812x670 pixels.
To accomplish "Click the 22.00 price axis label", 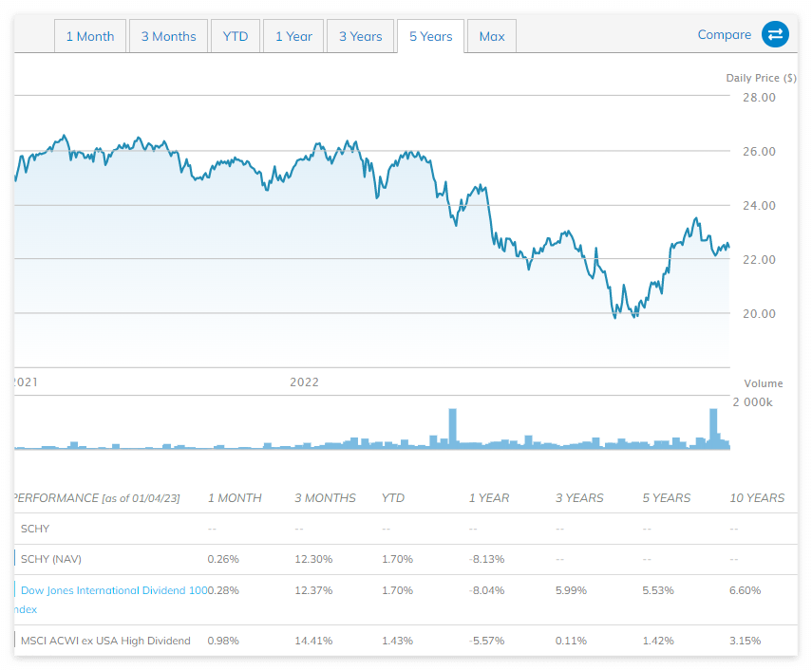I will pyautogui.click(x=759, y=260).
